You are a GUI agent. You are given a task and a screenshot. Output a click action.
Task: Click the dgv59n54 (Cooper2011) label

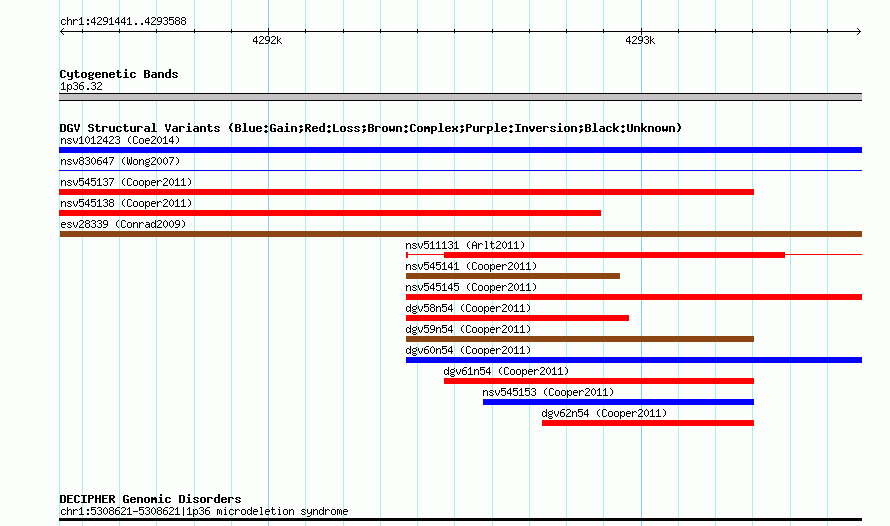468,329
